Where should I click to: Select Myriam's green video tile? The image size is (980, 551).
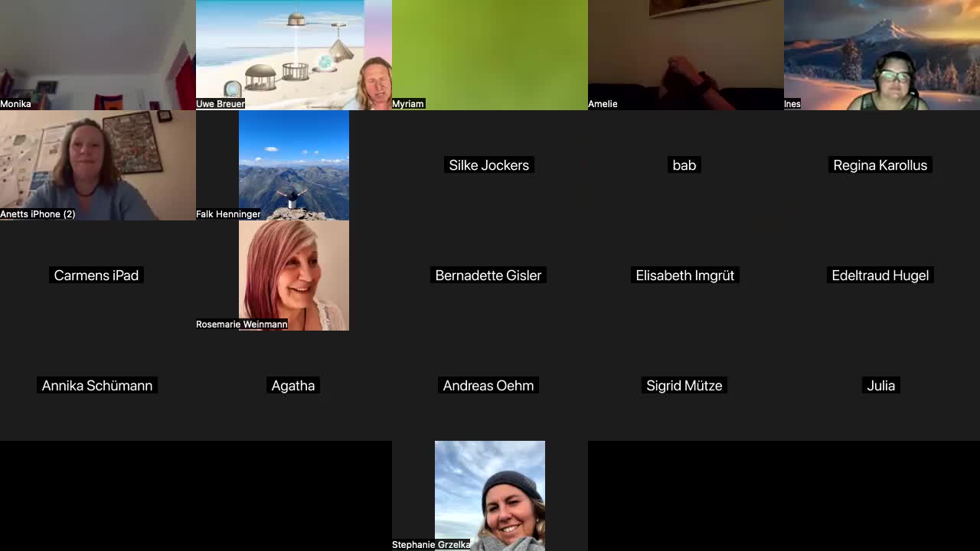(490, 55)
